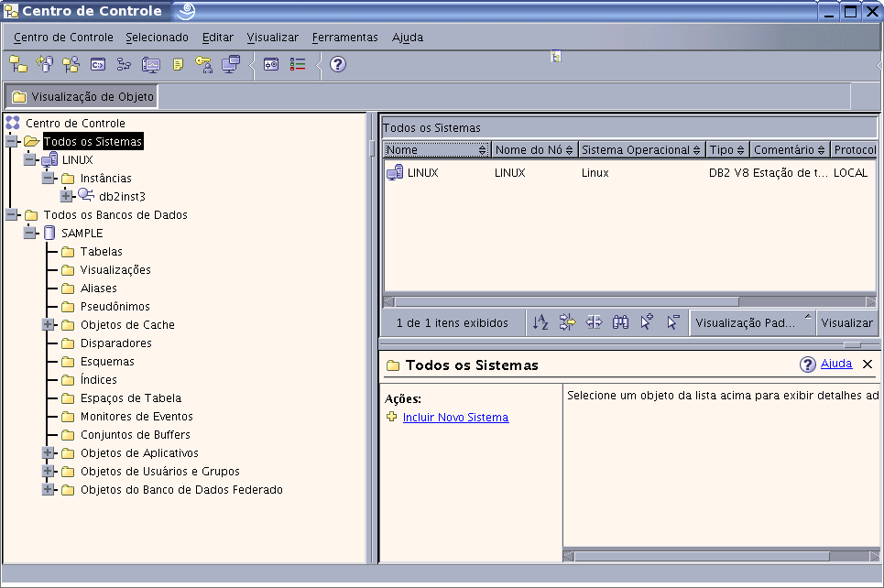Select the Espaços de Tabela folder

[x=130, y=398]
